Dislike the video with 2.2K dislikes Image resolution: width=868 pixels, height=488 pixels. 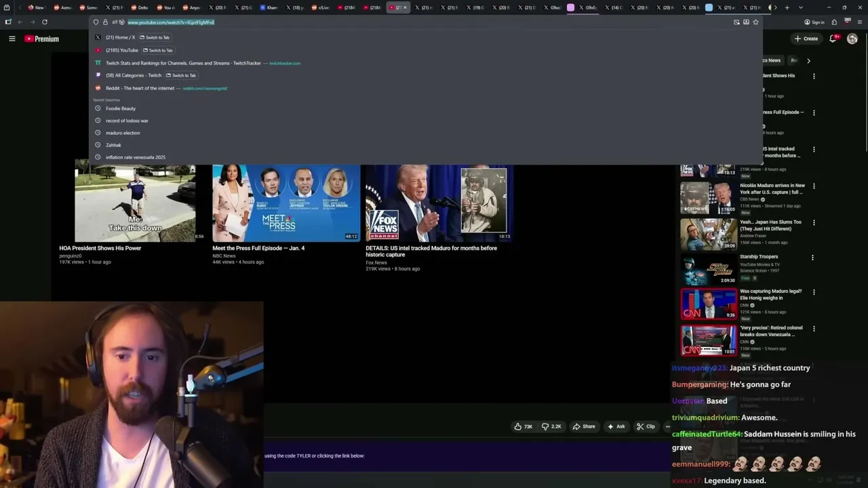(x=551, y=426)
